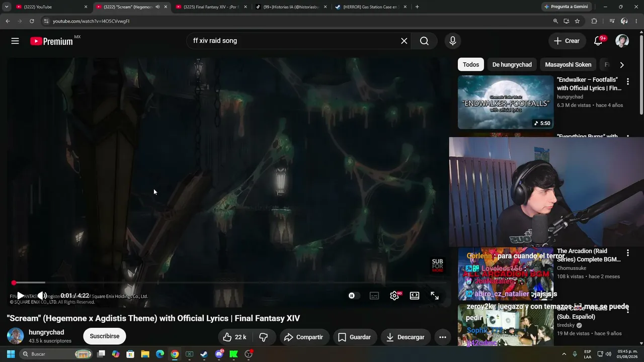644x362 pixels.
Task: Select the De hungrychad filter chip
Action: (512, 64)
